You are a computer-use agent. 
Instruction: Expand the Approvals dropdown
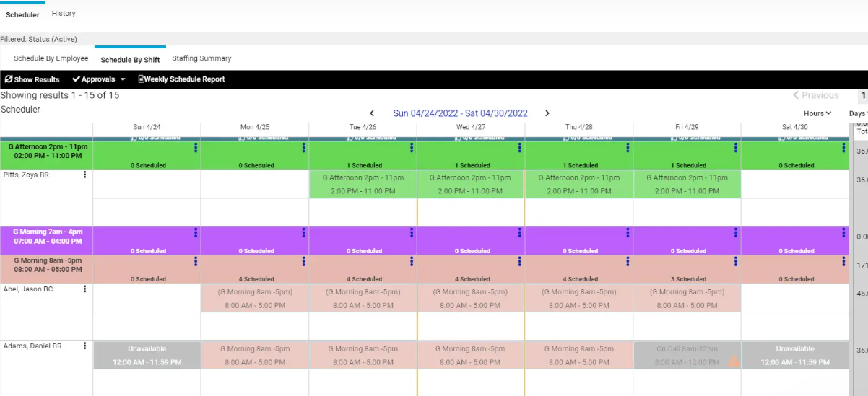pyautogui.click(x=99, y=79)
